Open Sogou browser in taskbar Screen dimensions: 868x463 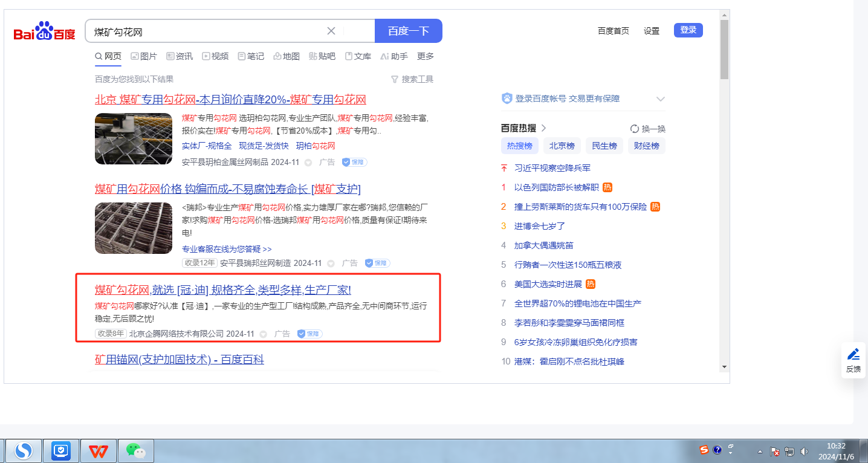[x=24, y=451]
